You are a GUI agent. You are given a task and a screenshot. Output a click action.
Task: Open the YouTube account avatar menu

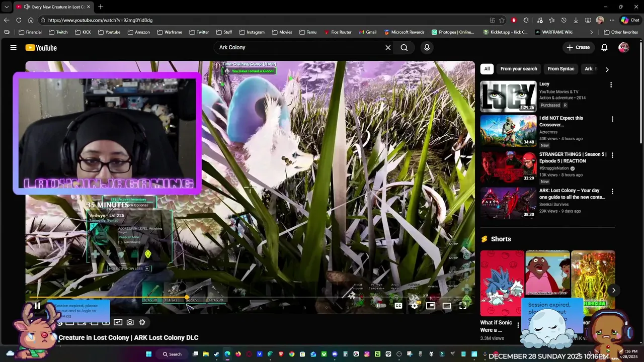tap(623, 48)
